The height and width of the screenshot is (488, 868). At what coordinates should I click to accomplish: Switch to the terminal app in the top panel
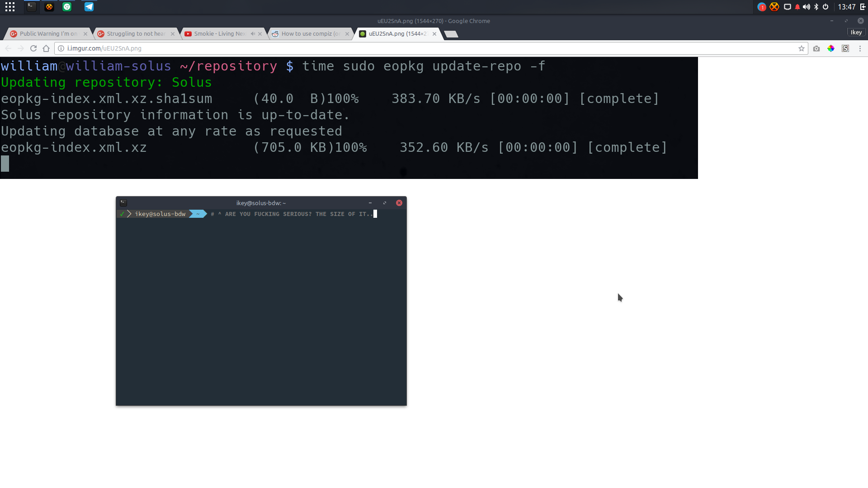coord(31,7)
